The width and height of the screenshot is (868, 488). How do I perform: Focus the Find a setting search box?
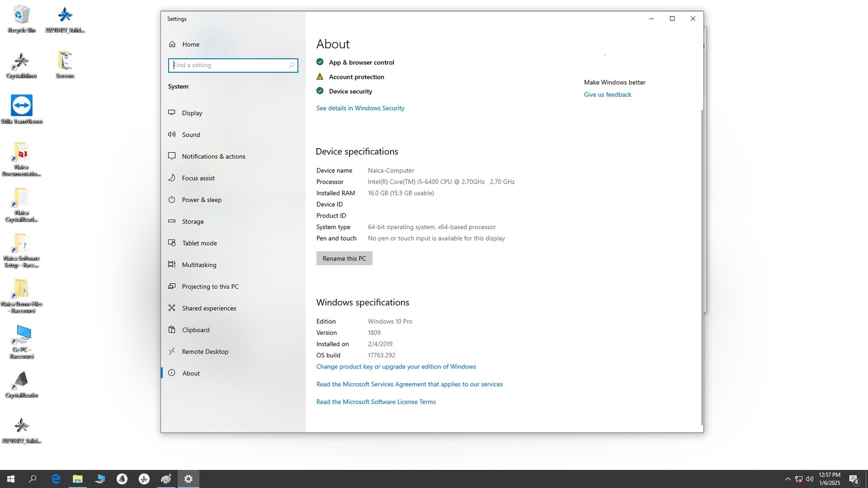[233, 65]
